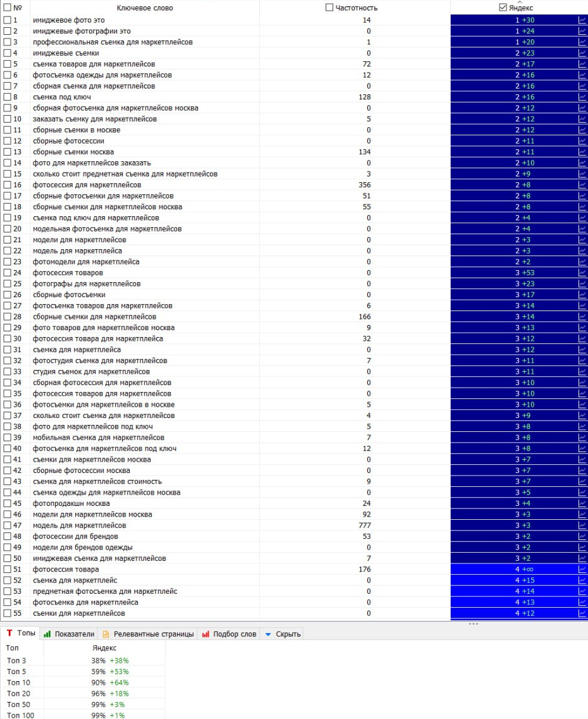
Task: Open chart icon in имиджевые съемки row
Action: (582, 53)
